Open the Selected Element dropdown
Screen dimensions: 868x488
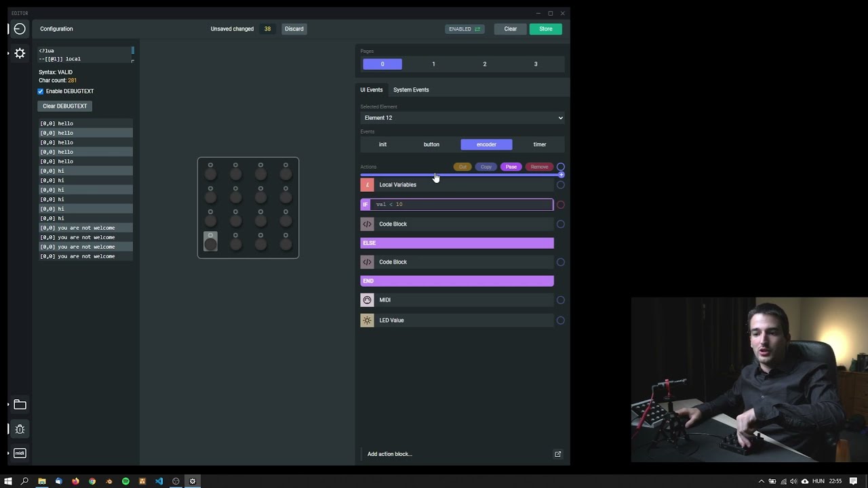coord(462,118)
